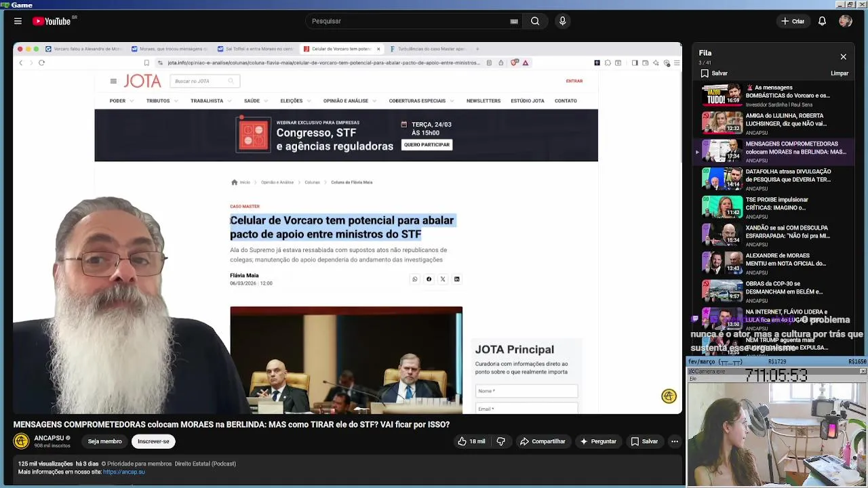Subscribe with the Inscrever-se button
The height and width of the screenshot is (488, 868).
[x=153, y=441]
